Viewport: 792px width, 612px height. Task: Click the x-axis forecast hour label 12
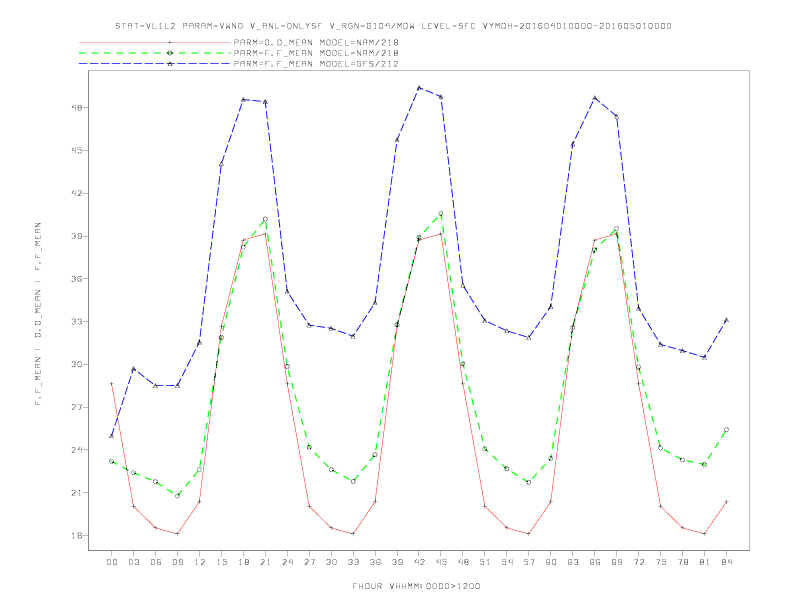click(x=200, y=562)
